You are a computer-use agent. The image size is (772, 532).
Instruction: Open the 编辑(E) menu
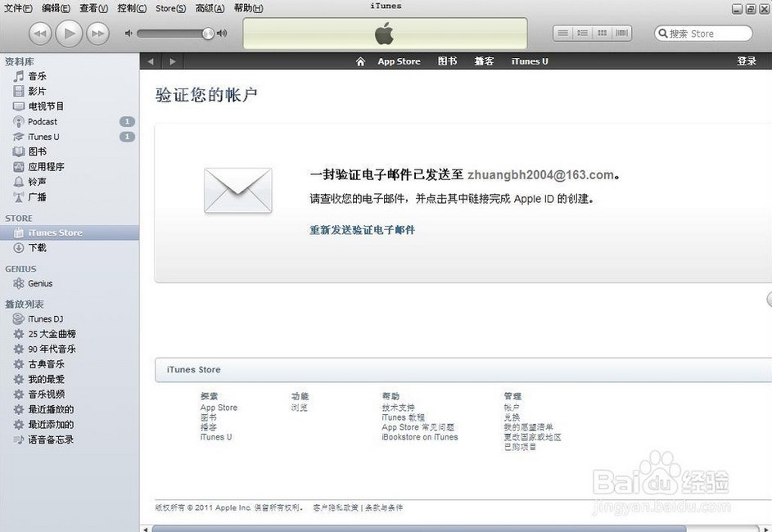56,8
